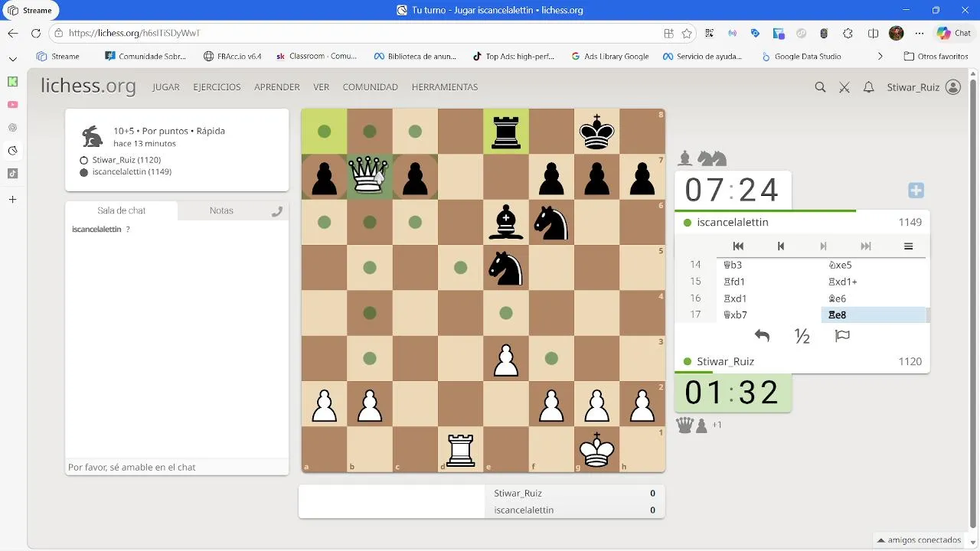Select move Rxd1+ in move list
Viewport: 980px width, 551px height.
point(874,282)
